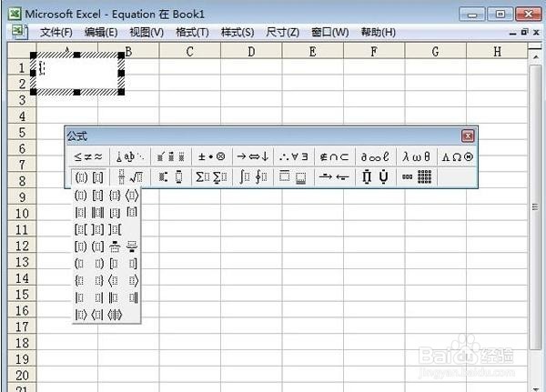Open the 视图(V) menu
This screenshot has height=392, width=546.
147,33
